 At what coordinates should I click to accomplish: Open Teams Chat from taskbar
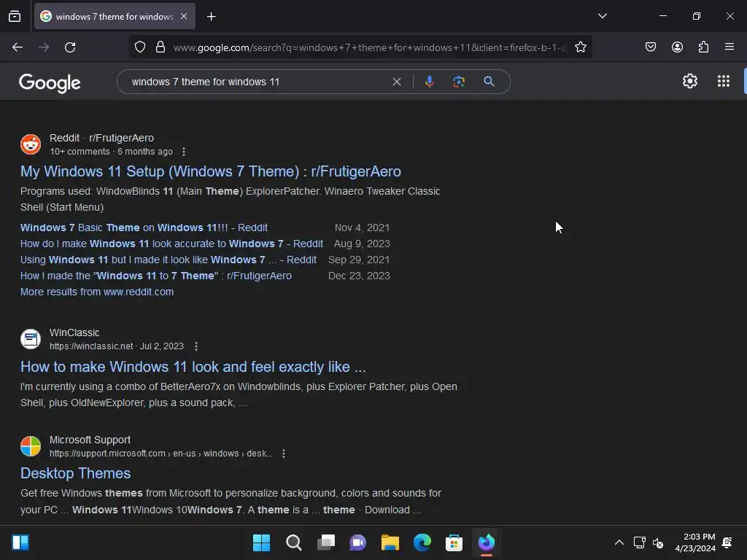coord(357,542)
